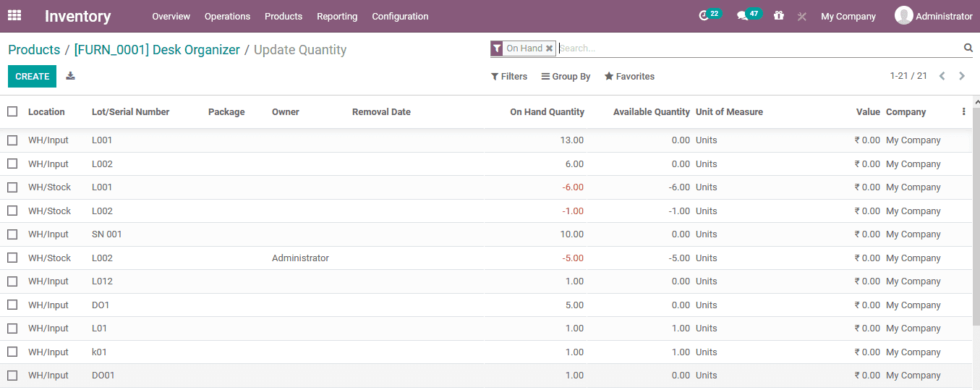
Task: Export list with the download icon
Action: 70,76
